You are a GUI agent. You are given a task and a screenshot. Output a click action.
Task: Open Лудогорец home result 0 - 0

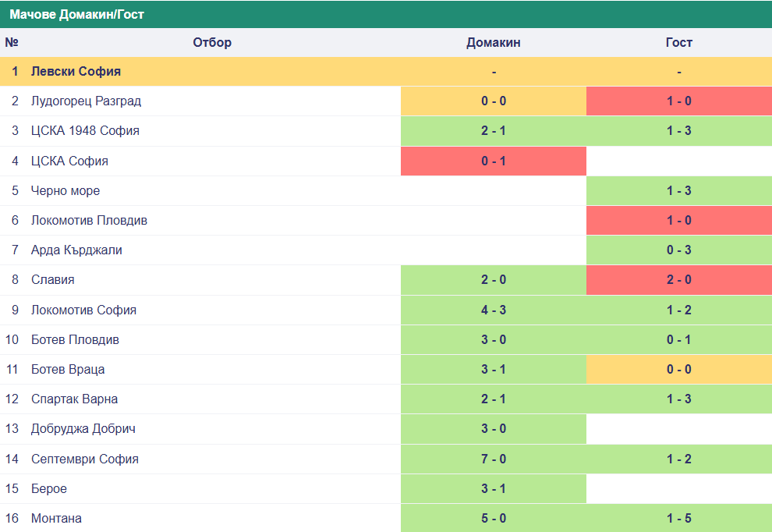click(x=494, y=101)
